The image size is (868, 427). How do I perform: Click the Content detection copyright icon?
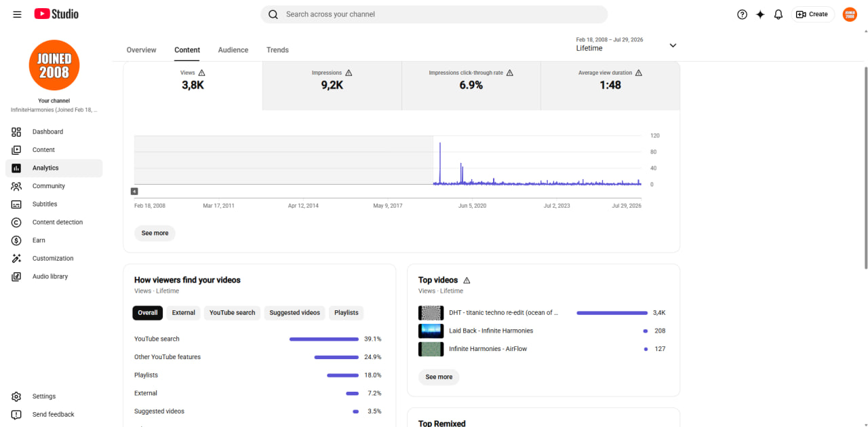tap(16, 223)
